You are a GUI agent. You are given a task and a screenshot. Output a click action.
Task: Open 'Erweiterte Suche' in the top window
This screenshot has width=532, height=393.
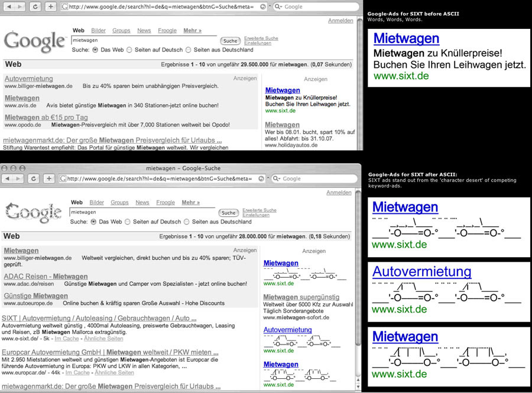click(261, 38)
